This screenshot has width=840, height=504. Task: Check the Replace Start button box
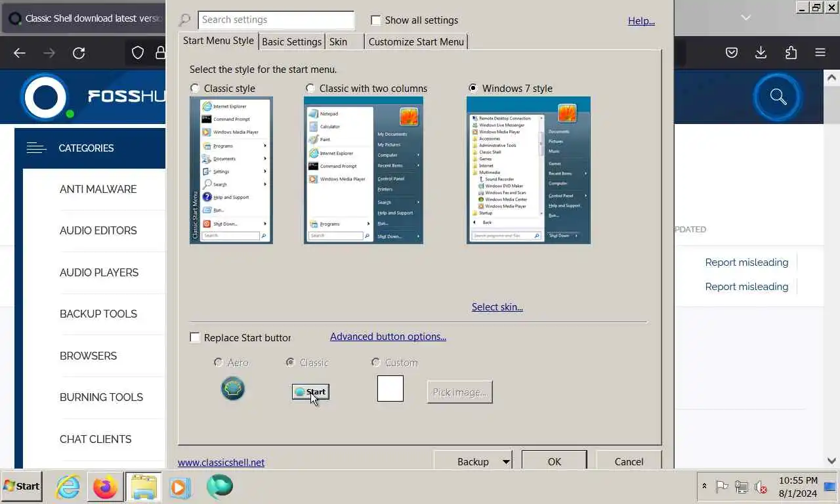[x=195, y=337]
